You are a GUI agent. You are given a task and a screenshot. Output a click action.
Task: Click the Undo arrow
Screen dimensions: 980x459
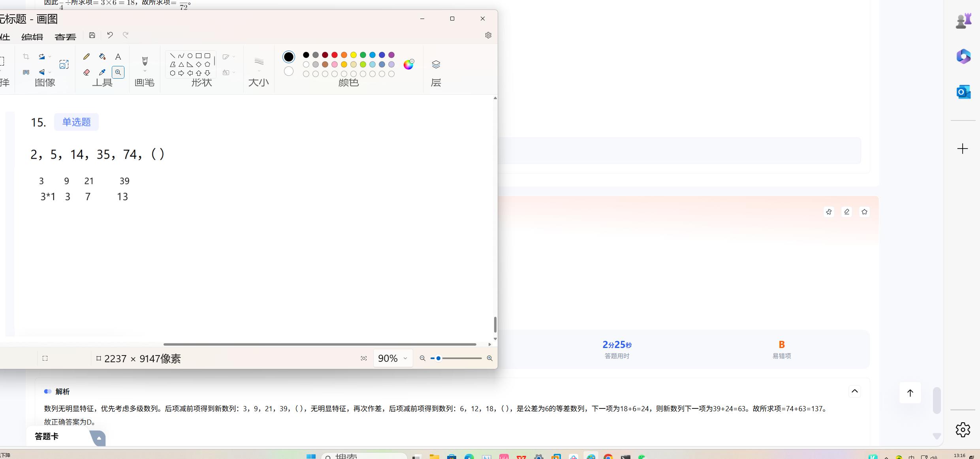110,35
